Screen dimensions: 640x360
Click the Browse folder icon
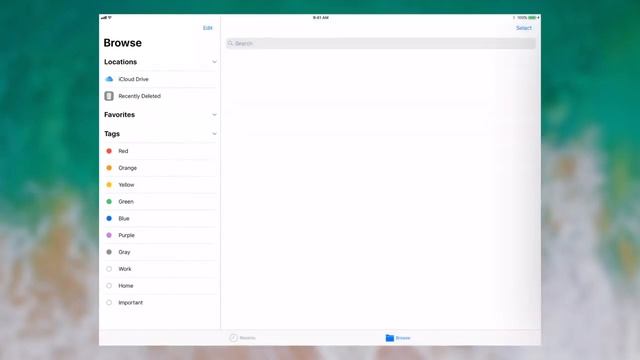(390, 338)
